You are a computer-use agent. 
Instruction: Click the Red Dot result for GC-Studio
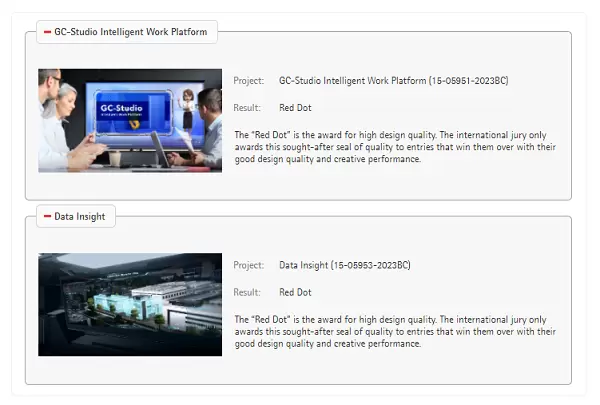[x=295, y=108]
